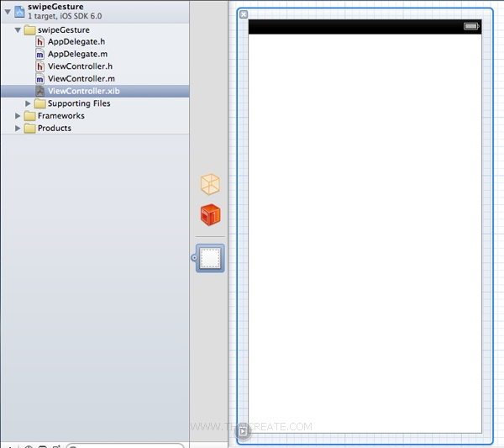Close the view using the X button
This screenshot has width=504, height=448.
point(244,14)
